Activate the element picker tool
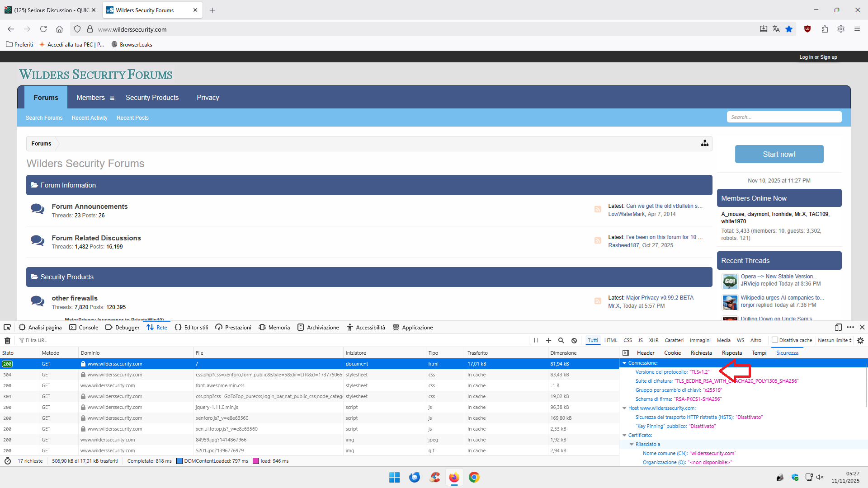868x488 pixels. point(7,328)
